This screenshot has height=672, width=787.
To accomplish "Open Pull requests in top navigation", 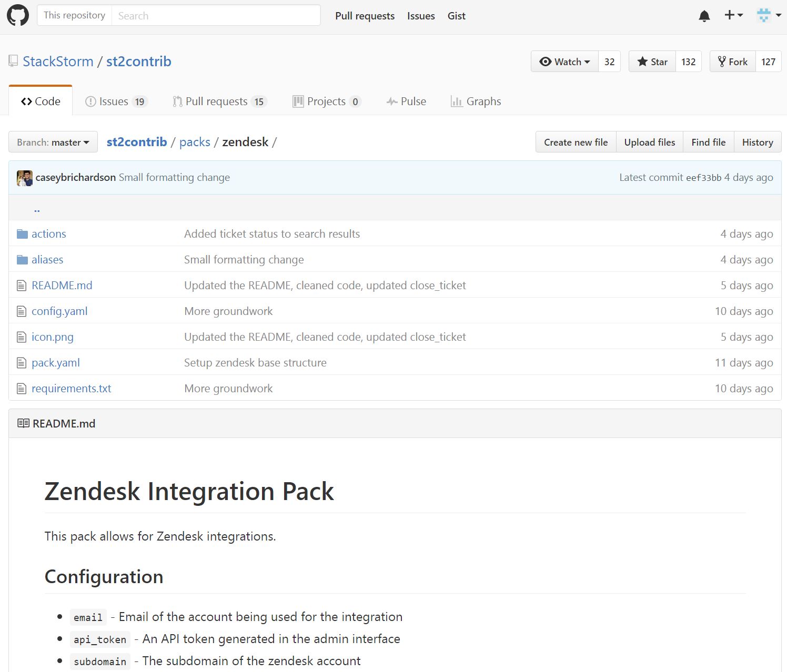I will pyautogui.click(x=365, y=16).
